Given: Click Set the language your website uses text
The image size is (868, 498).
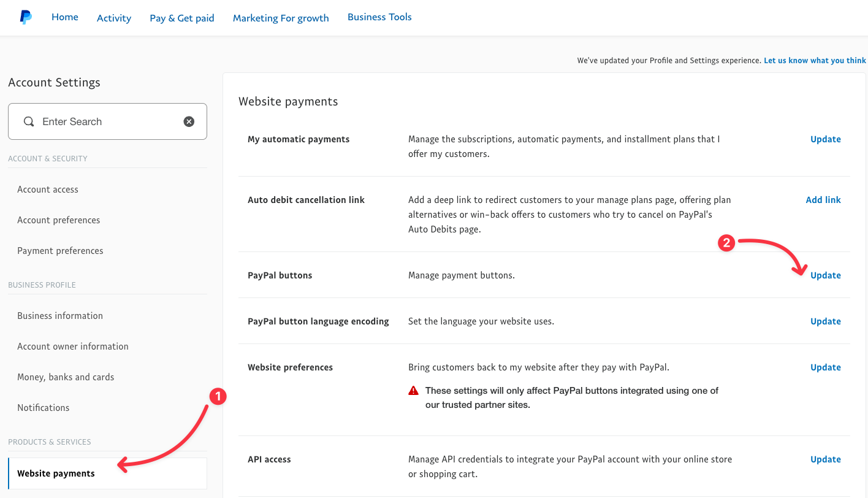Looking at the screenshot, I should click(481, 321).
